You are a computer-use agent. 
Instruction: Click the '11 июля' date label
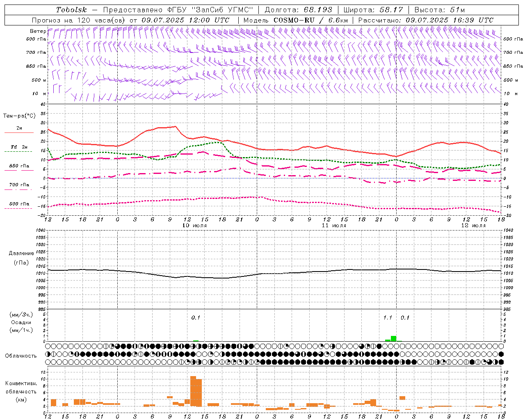[334, 226]
